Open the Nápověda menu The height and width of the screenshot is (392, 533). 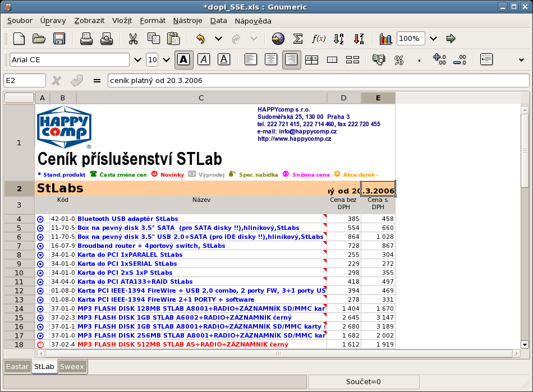coord(253,21)
